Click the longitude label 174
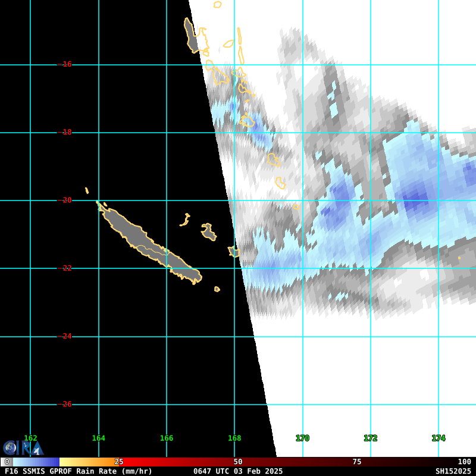Viewport: 476px width, 476px height. click(x=439, y=438)
